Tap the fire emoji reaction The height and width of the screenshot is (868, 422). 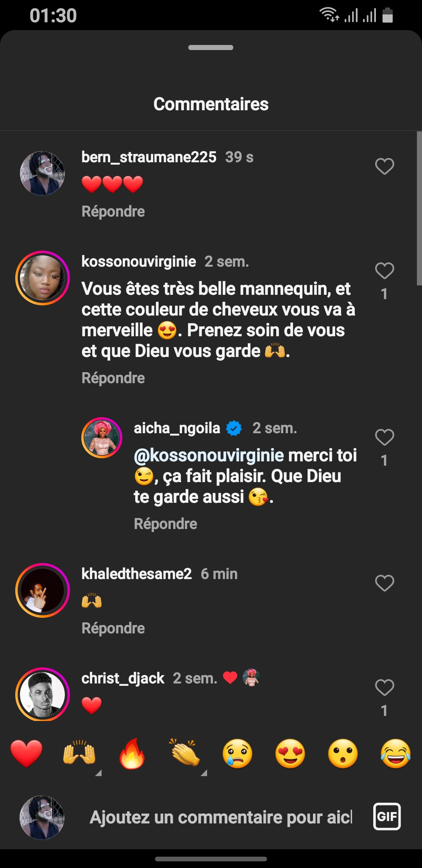[132, 753]
